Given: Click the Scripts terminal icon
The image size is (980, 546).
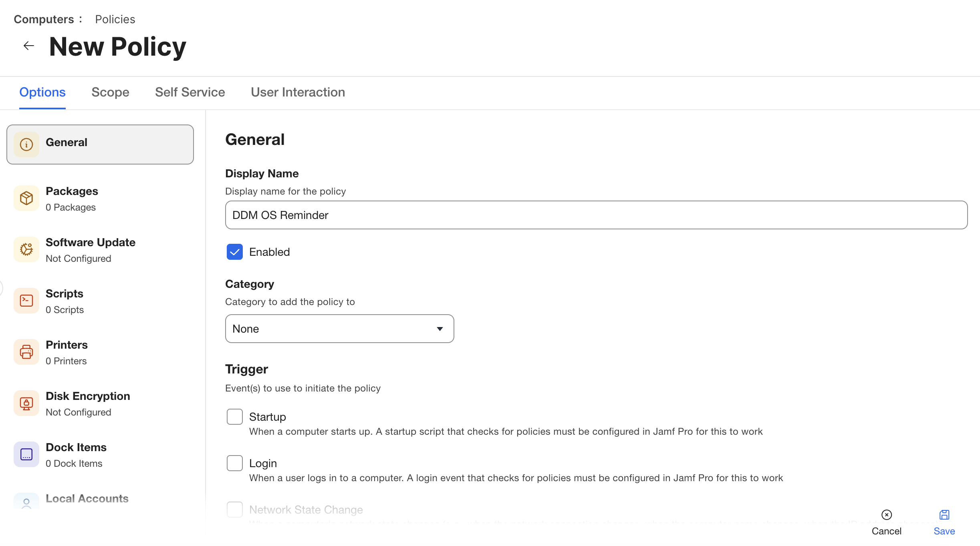Looking at the screenshot, I should coord(26,301).
